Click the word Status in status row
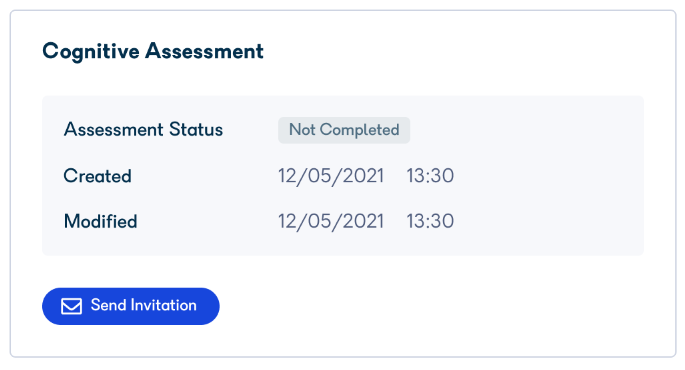Image resolution: width=685 pixels, height=370 pixels. 196,130
